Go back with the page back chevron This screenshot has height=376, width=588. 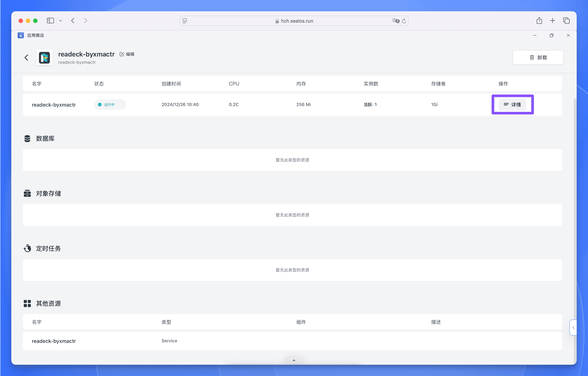(x=26, y=58)
